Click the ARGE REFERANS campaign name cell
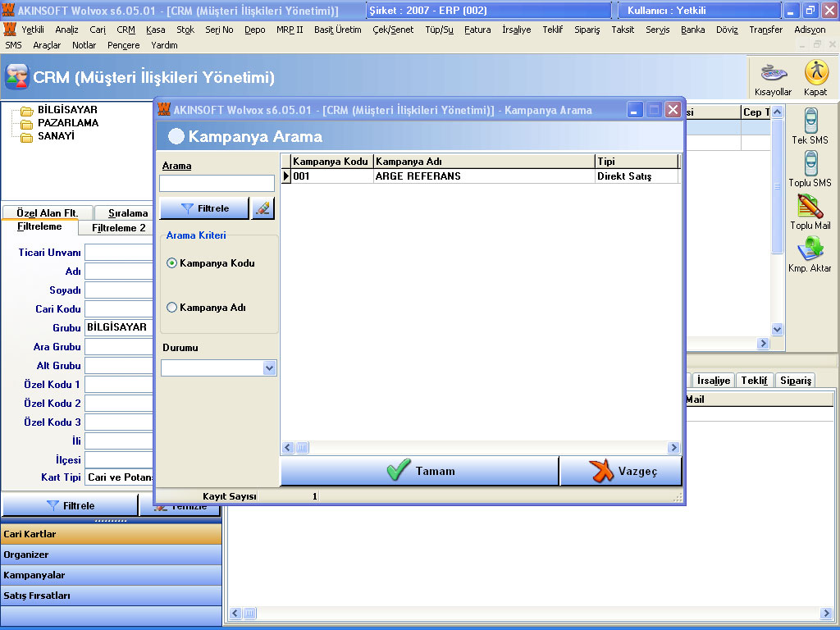The height and width of the screenshot is (630, 840). coord(484,176)
